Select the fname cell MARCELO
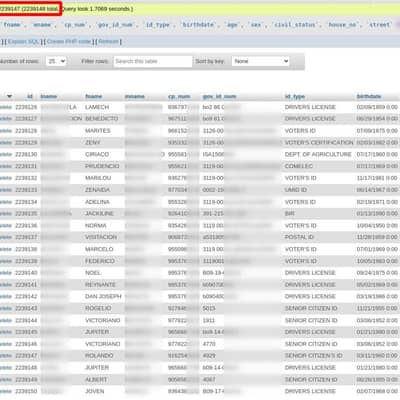Image resolution: width=400 pixels, height=400 pixels. point(99,249)
